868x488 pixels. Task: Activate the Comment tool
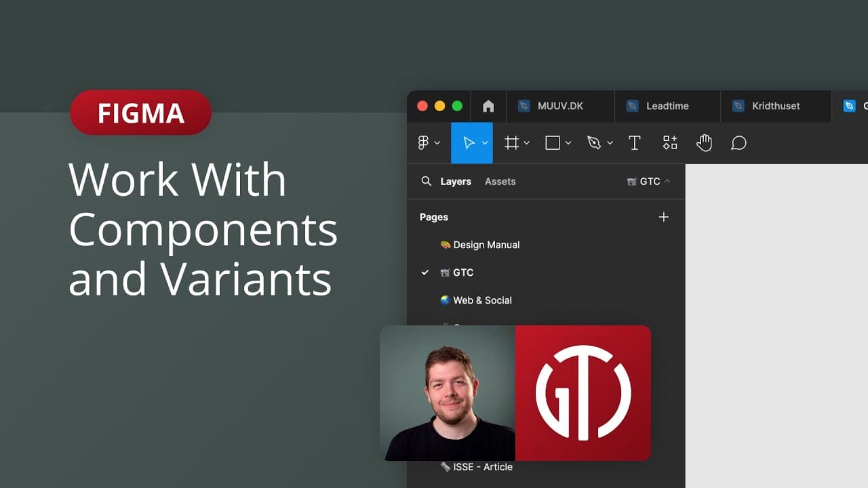pyautogui.click(x=738, y=143)
